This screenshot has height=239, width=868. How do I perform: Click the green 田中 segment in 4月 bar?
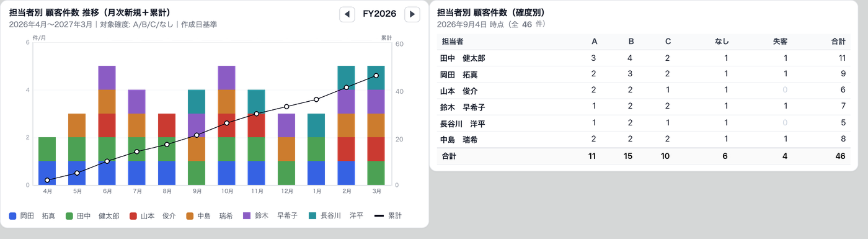click(x=47, y=149)
